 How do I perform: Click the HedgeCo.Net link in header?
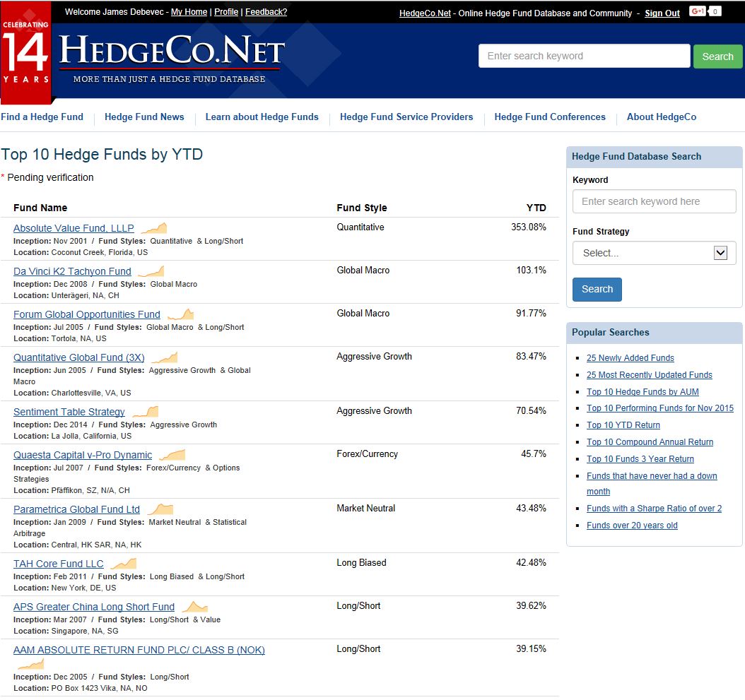(x=425, y=13)
